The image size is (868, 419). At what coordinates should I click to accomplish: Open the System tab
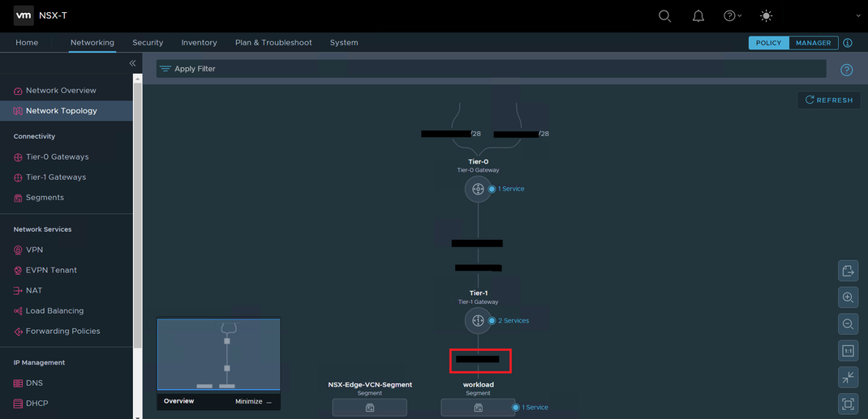point(344,43)
